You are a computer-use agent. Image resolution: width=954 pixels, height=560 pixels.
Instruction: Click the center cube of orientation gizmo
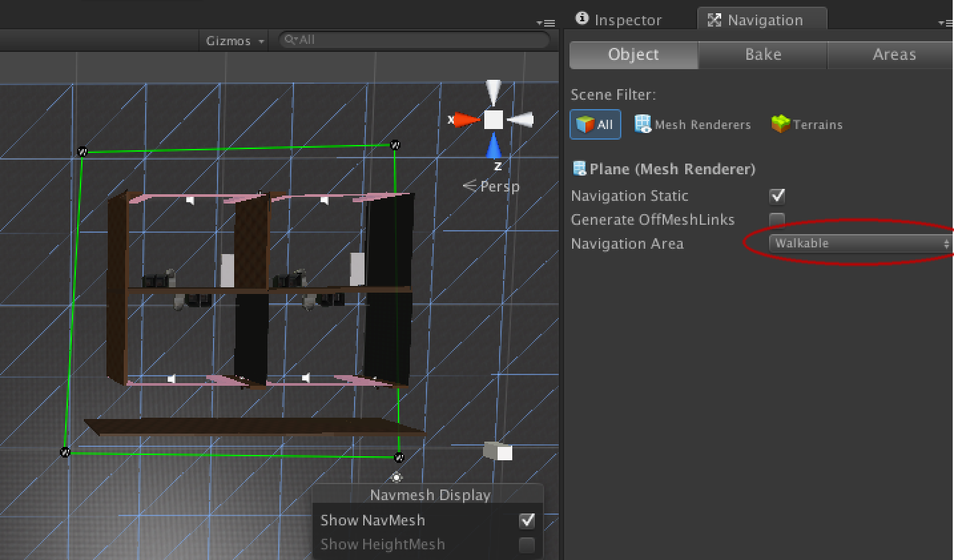493,120
